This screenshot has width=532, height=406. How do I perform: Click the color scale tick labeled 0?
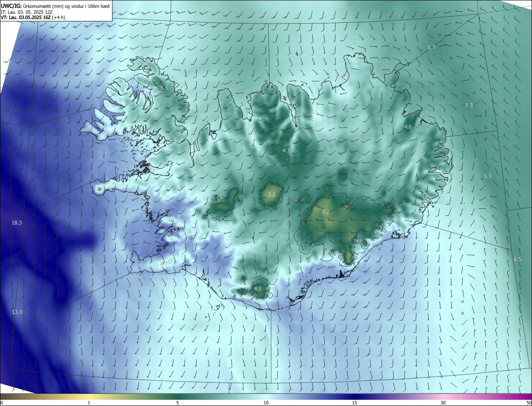point(1,403)
